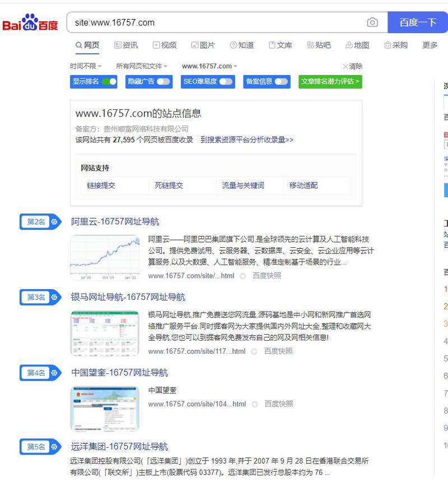
Task: Click the URL www.16757.com/site/104...html
Action: [197, 404]
